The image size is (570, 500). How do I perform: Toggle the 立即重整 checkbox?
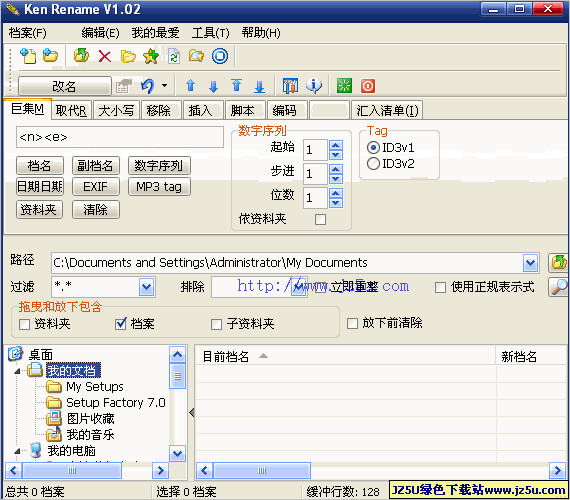tap(321, 287)
